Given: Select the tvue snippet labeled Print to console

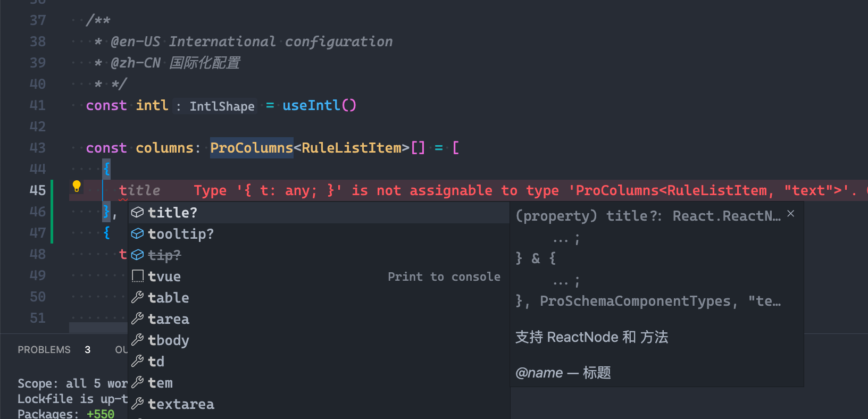Looking at the screenshot, I should [x=164, y=276].
